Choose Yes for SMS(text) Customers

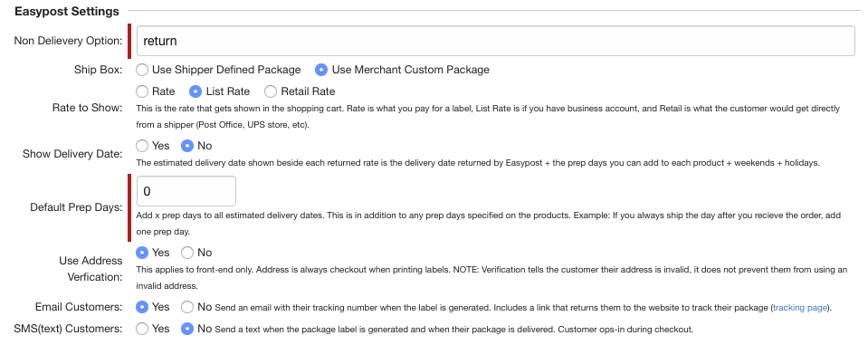[x=142, y=329]
